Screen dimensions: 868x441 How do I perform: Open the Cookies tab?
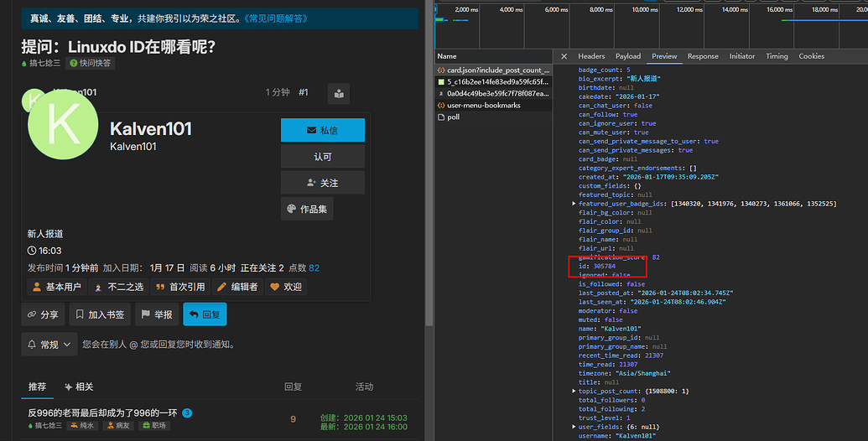811,56
